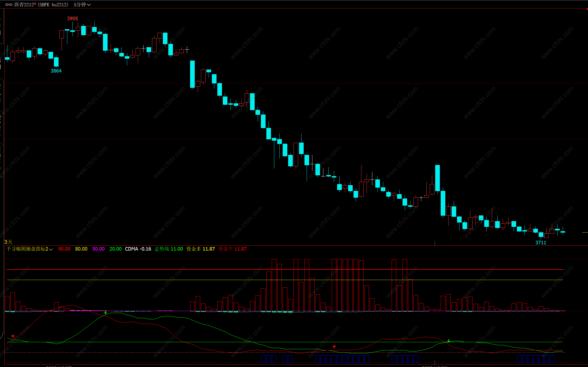Click the first red up arrow on indicator
This screenshot has height=367, width=588.
pyautogui.click(x=13, y=336)
